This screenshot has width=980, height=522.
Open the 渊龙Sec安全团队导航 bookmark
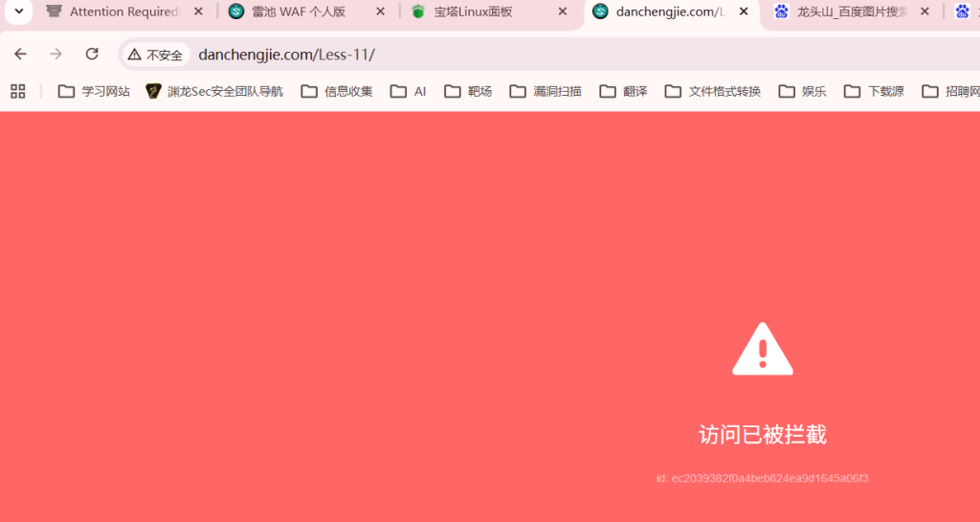click(x=214, y=91)
